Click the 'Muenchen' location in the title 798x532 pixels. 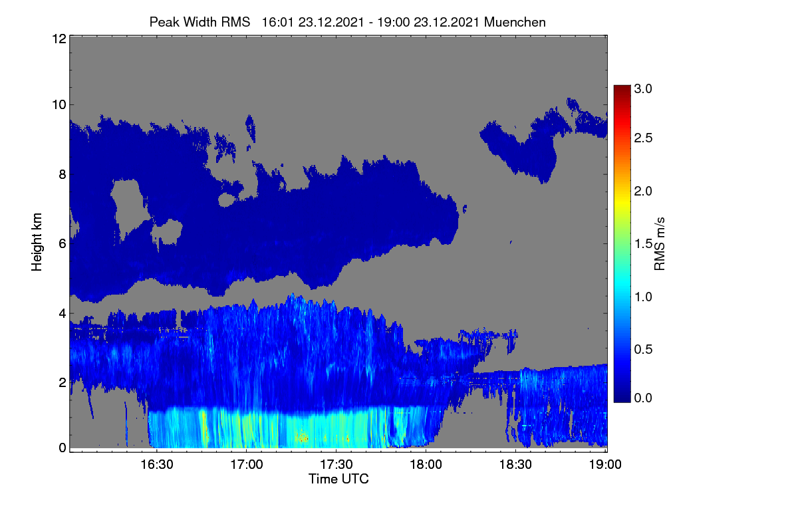[x=515, y=22]
